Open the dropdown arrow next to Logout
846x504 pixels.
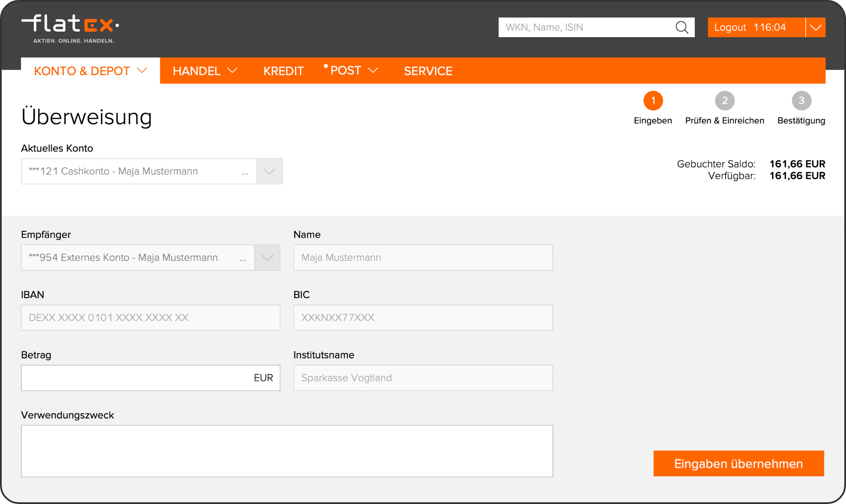coord(816,27)
